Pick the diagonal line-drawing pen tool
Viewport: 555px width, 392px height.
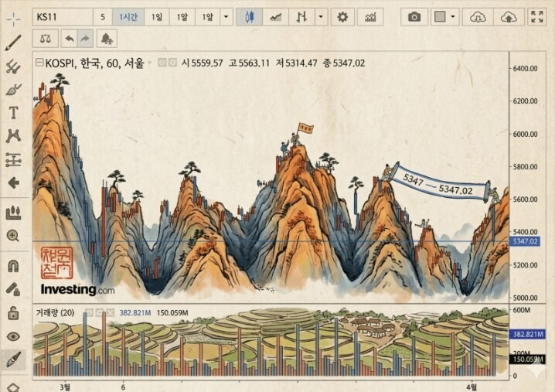pyautogui.click(x=13, y=43)
